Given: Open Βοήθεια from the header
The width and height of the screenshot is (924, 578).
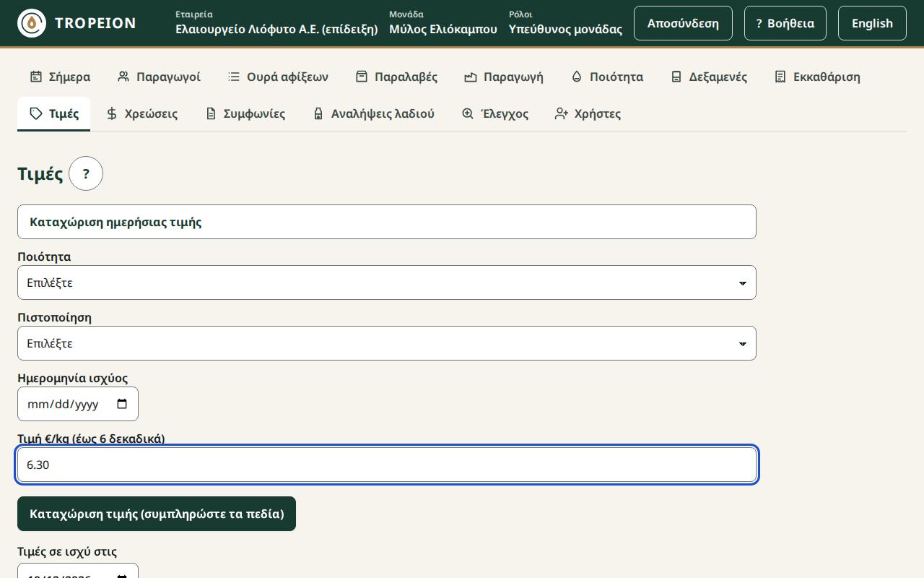Looking at the screenshot, I should click(x=785, y=23).
